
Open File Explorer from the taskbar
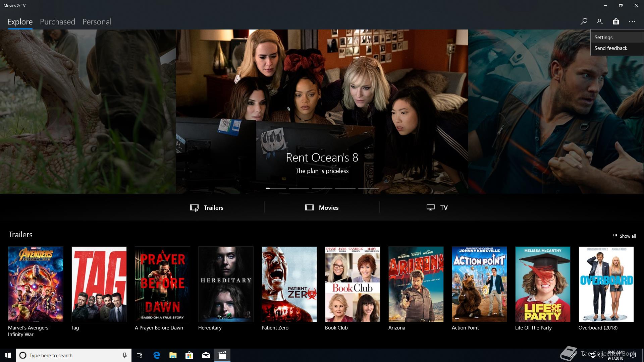(x=173, y=355)
